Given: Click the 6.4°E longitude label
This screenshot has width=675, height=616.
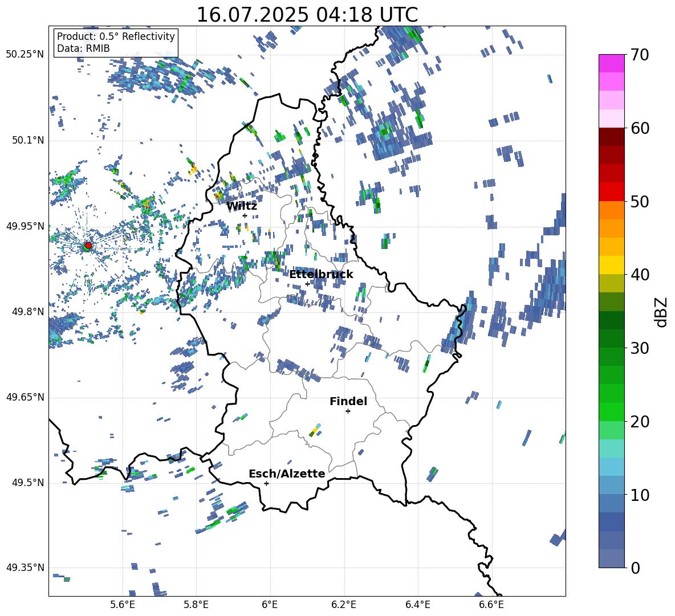Looking at the screenshot, I should (417, 605).
